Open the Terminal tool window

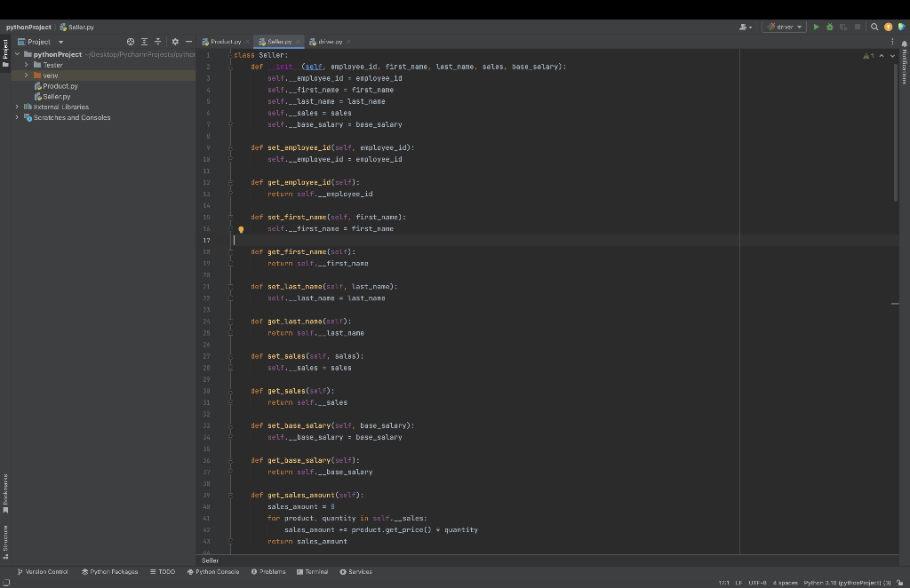coord(312,571)
